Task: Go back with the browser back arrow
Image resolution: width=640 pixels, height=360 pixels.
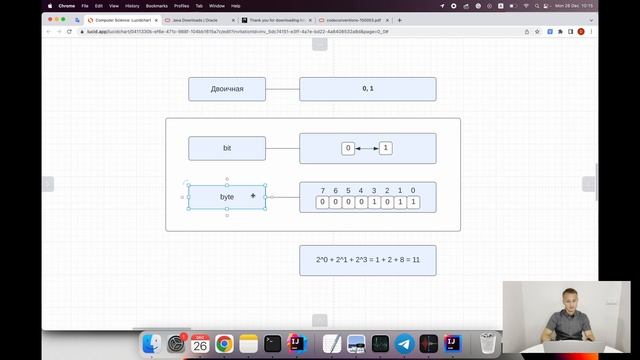Action: [49, 31]
